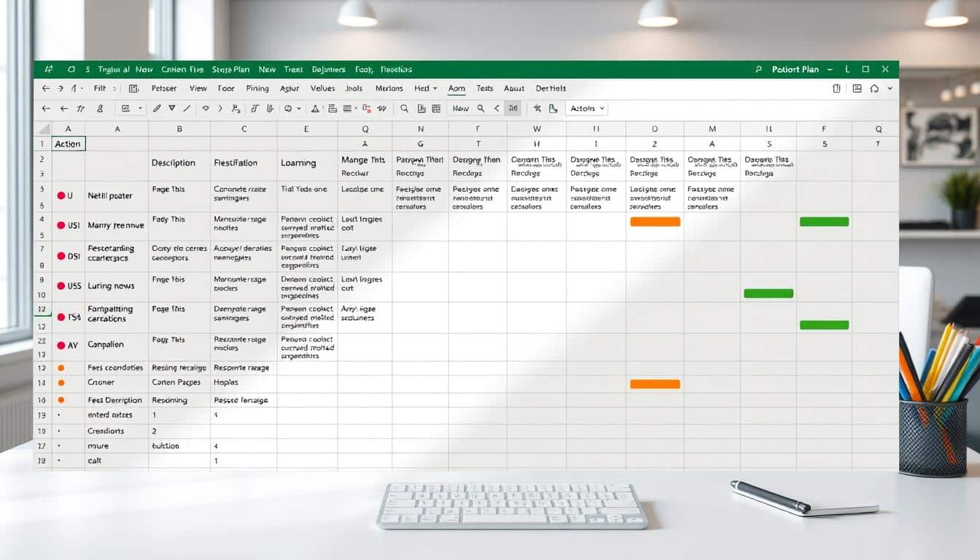Viewport: 980px width, 560px height.
Task: Open the Actoin dropdown in the toolbar
Action: (x=586, y=109)
